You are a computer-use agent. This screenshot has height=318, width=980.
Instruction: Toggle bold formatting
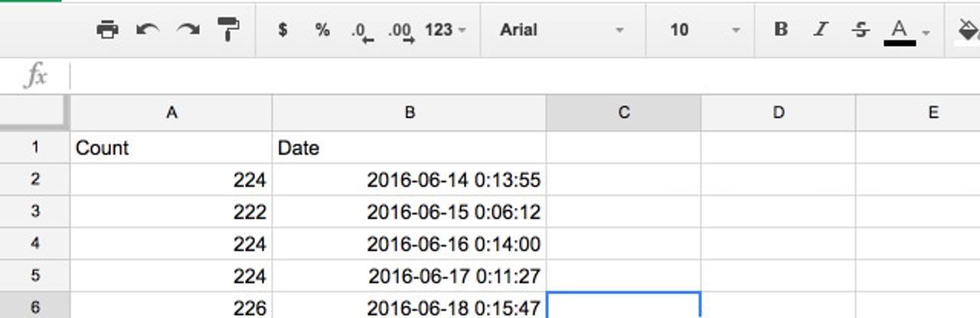[x=781, y=30]
